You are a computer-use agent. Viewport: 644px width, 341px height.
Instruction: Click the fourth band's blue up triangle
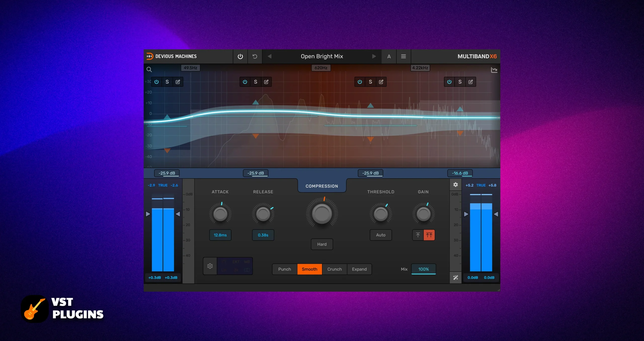pos(460,109)
